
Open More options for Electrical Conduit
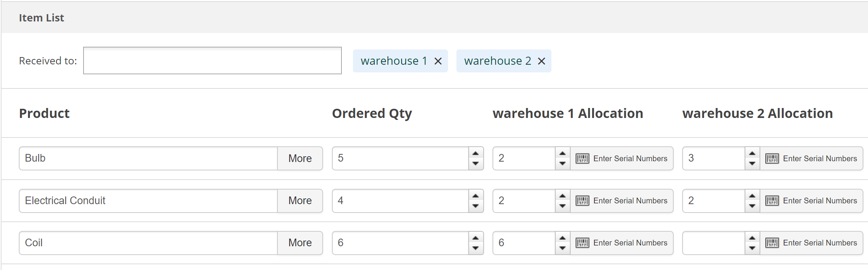300,201
